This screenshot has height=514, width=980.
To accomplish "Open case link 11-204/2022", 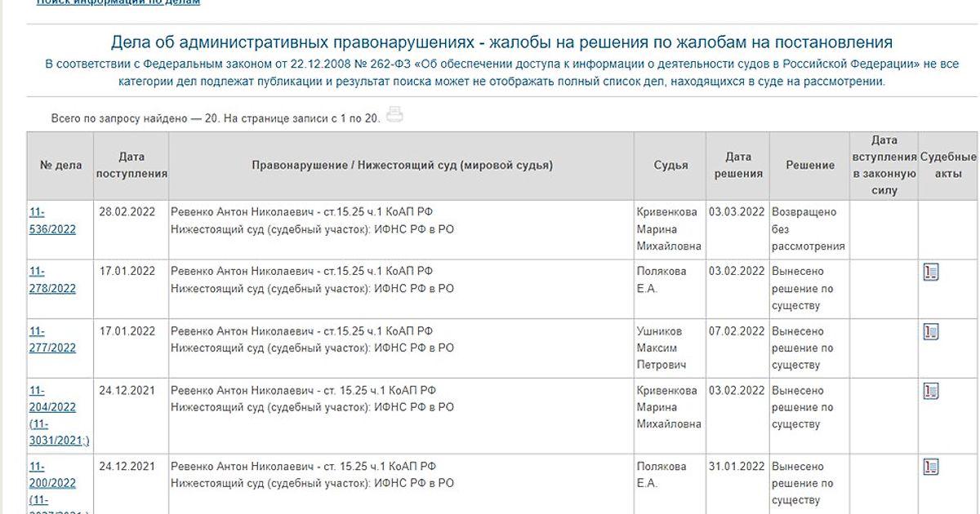I will point(52,399).
